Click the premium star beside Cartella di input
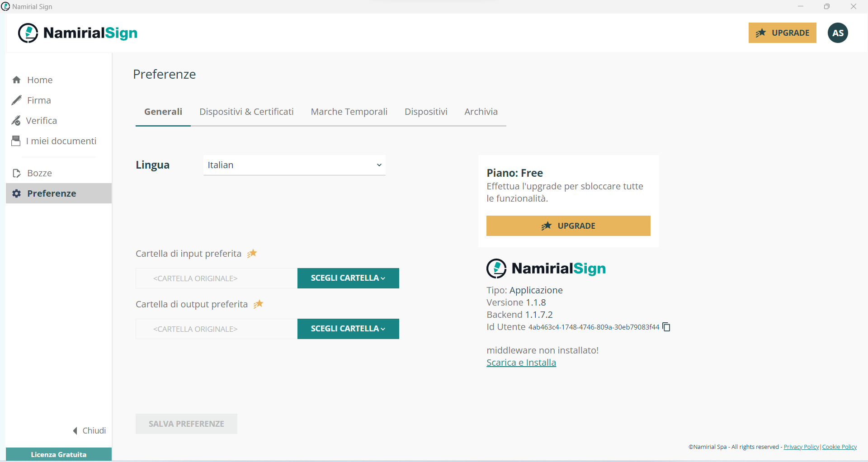868x462 pixels. (252, 254)
